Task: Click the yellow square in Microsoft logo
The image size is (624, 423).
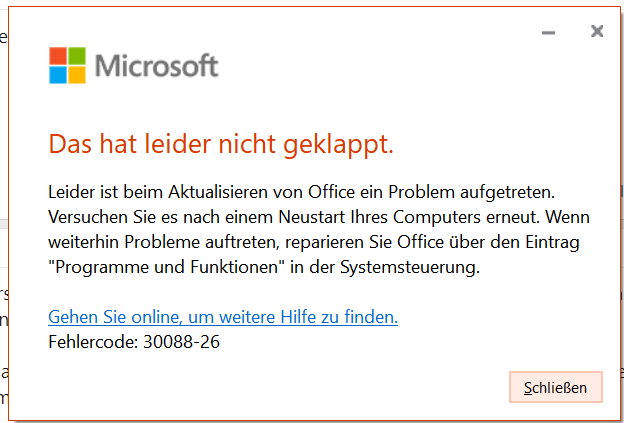Action: point(76,75)
